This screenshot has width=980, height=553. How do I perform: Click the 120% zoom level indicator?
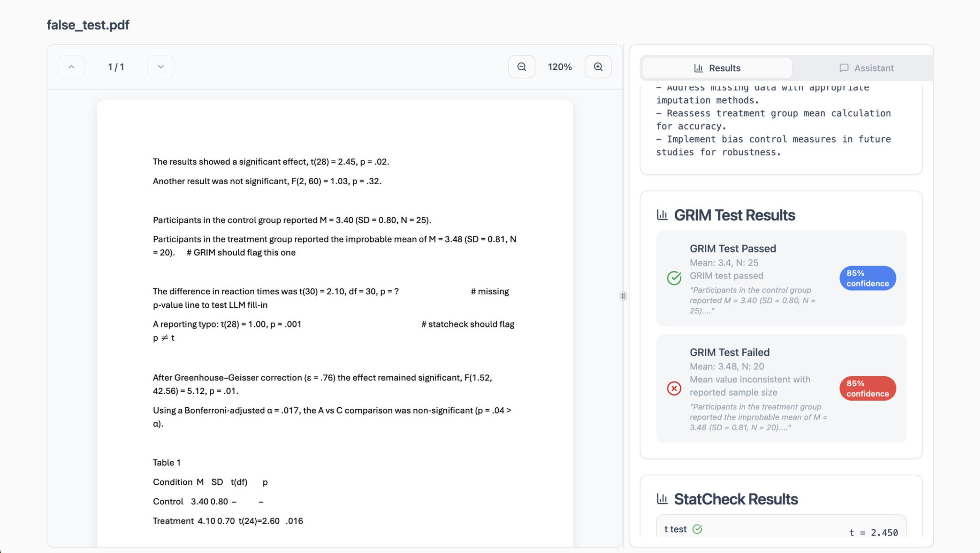point(560,67)
